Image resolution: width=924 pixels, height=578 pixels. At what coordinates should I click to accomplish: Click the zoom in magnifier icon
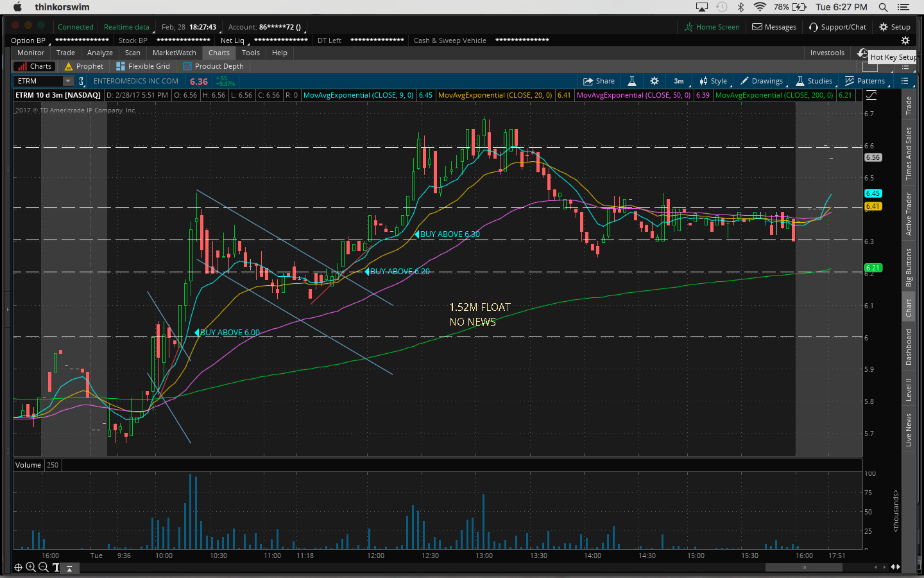31,567
